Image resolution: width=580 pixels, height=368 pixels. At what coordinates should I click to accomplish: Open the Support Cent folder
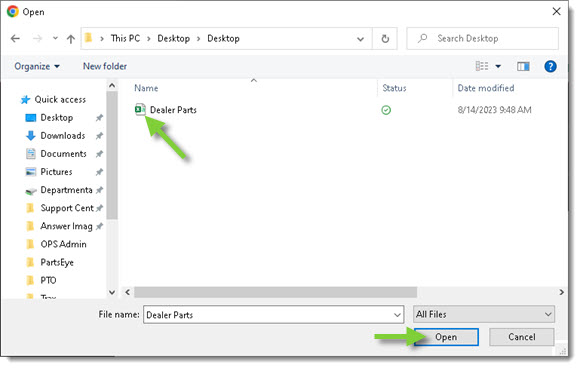67,208
